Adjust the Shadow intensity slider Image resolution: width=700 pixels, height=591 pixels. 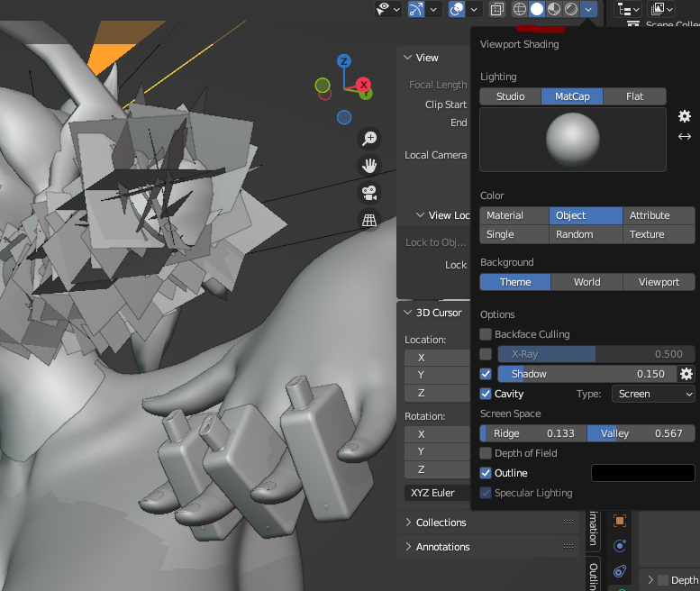pos(587,374)
